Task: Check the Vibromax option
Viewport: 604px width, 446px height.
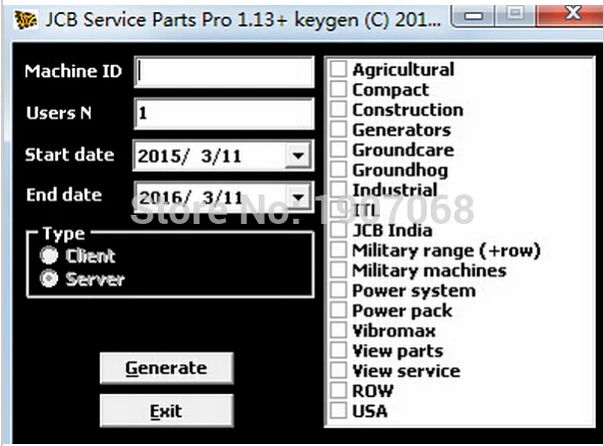Action: [x=339, y=330]
